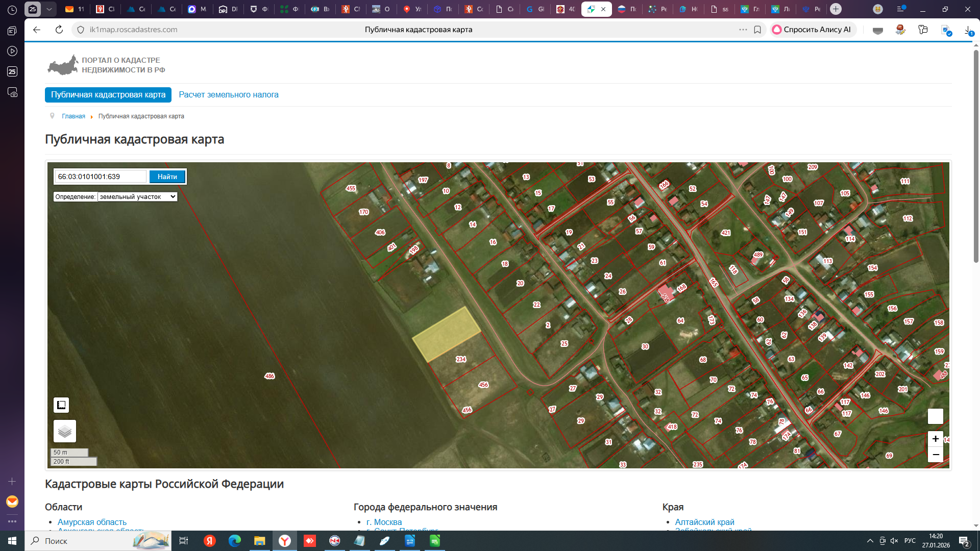Click the bookmark icon in address bar
This screenshot has height=551, width=980.
click(757, 30)
